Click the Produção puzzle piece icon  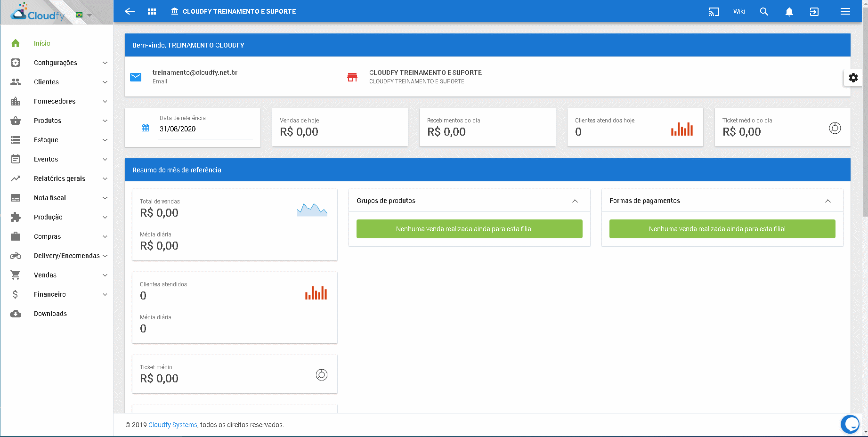click(x=16, y=217)
